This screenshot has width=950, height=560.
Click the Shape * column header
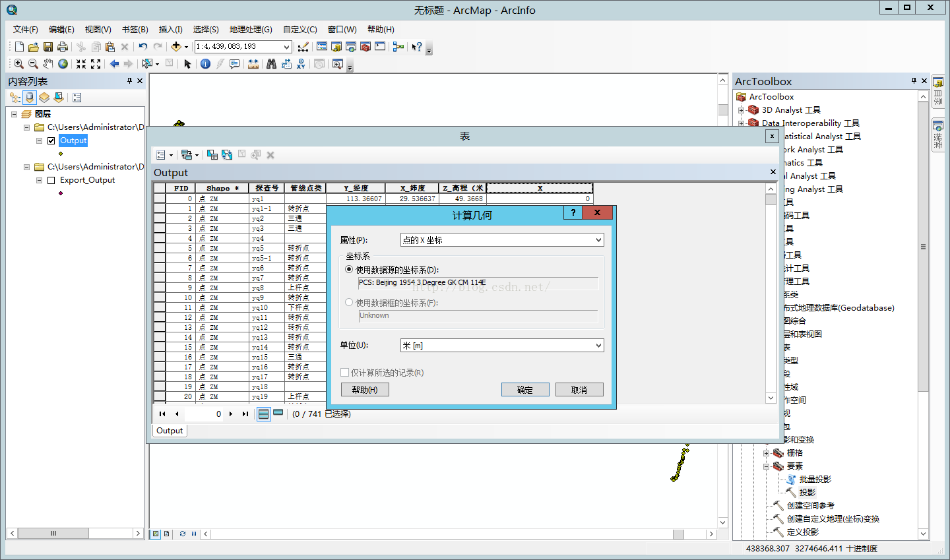pyautogui.click(x=222, y=188)
